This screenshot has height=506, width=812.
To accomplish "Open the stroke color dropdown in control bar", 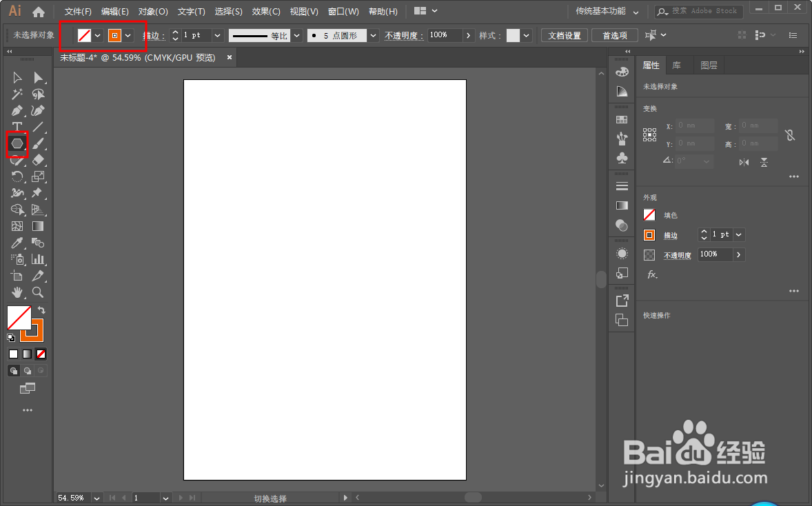I will tap(128, 35).
